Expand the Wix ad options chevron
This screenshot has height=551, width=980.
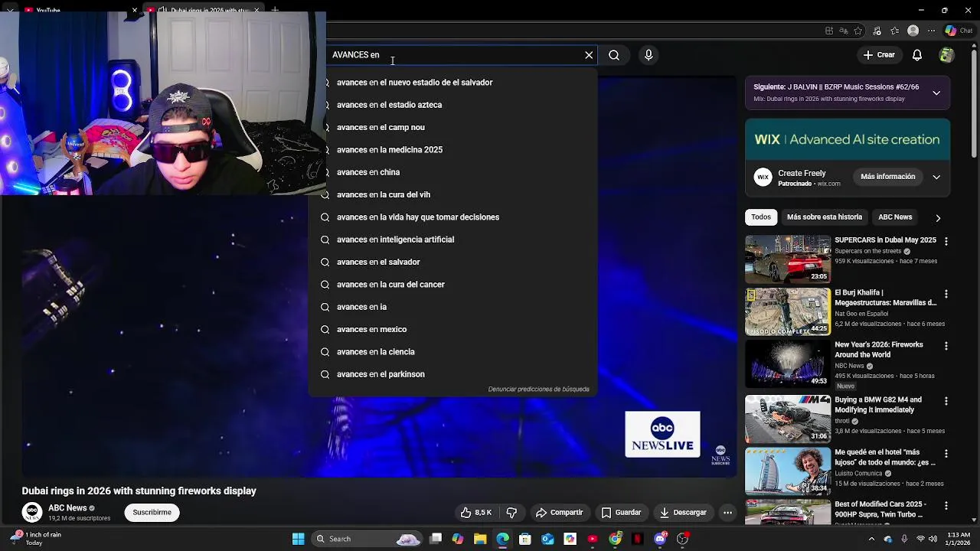[936, 177]
